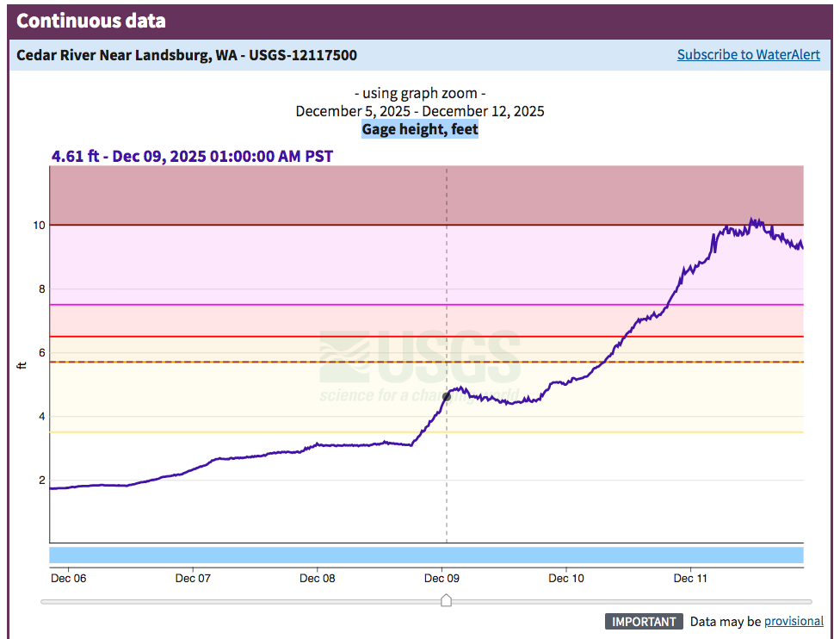Select the Dec 06 tick on the time axis
Screen dimensions: 840x639
click(x=69, y=578)
